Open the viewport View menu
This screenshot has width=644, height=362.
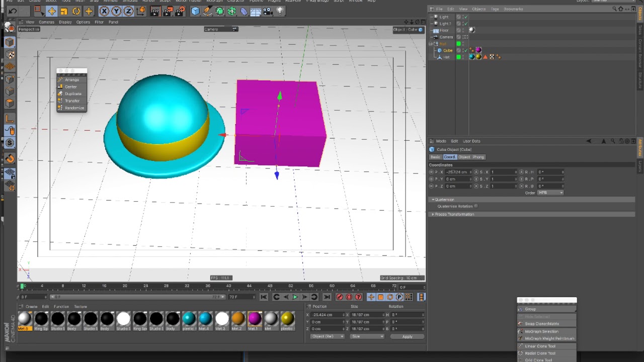coord(30,22)
